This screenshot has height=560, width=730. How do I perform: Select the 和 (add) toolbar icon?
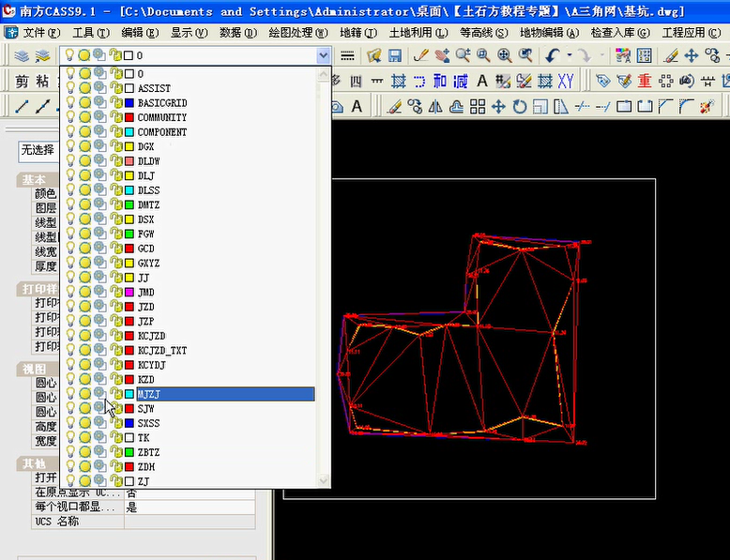point(440,82)
